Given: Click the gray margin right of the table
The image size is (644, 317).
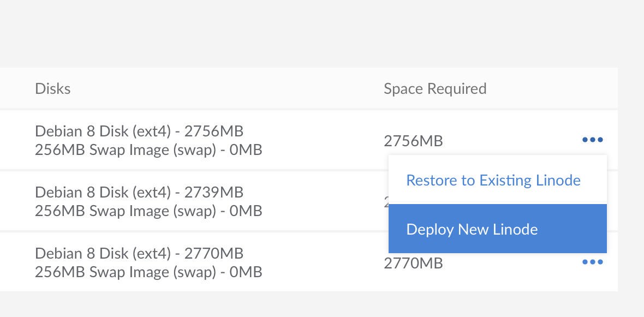Looking at the screenshot, I should 631,180.
